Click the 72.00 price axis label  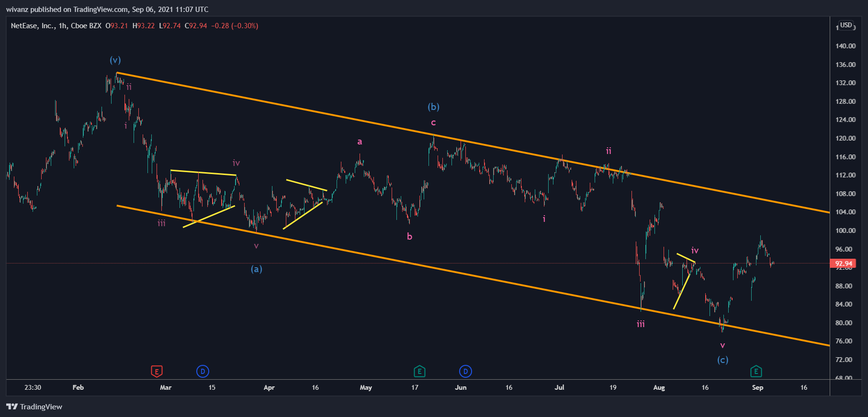844,360
